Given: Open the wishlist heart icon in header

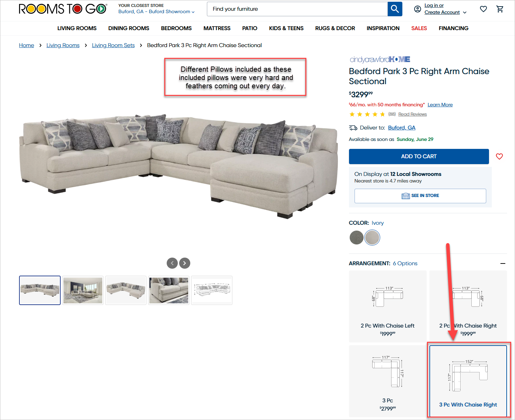Looking at the screenshot, I should pos(483,9).
